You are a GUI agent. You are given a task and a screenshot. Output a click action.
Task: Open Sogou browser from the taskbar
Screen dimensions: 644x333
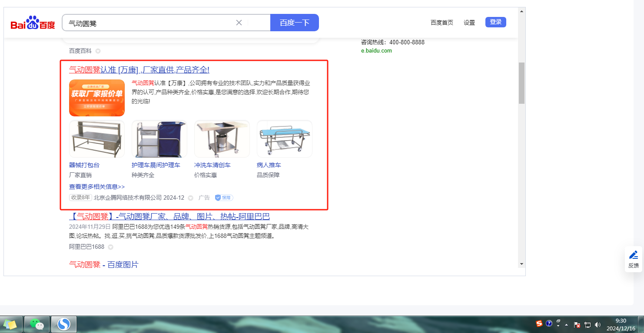click(64, 324)
